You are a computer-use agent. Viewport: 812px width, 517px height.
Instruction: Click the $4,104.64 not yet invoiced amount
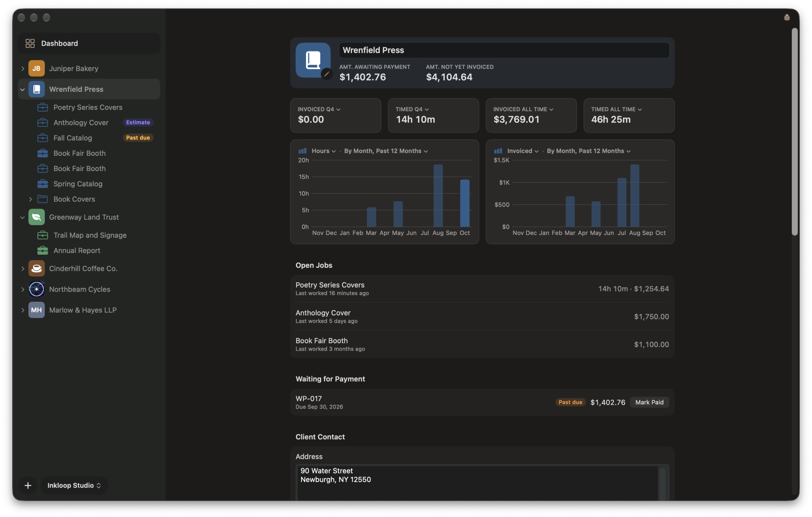coord(449,77)
